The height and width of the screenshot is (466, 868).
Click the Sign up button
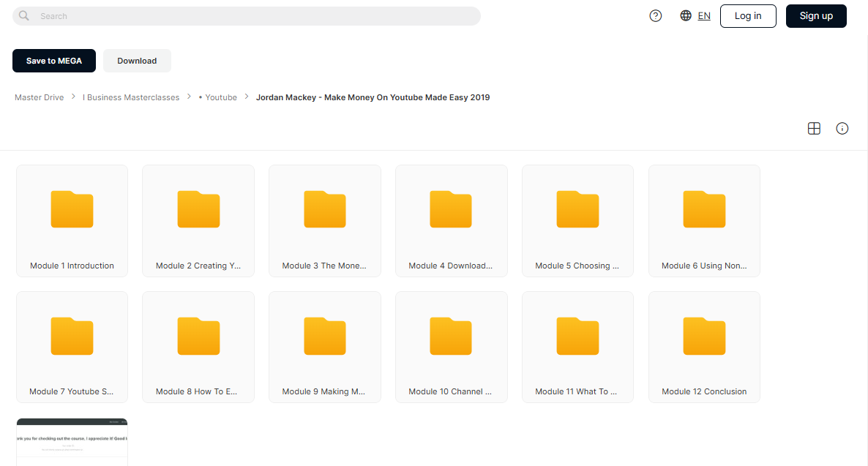[816, 16]
